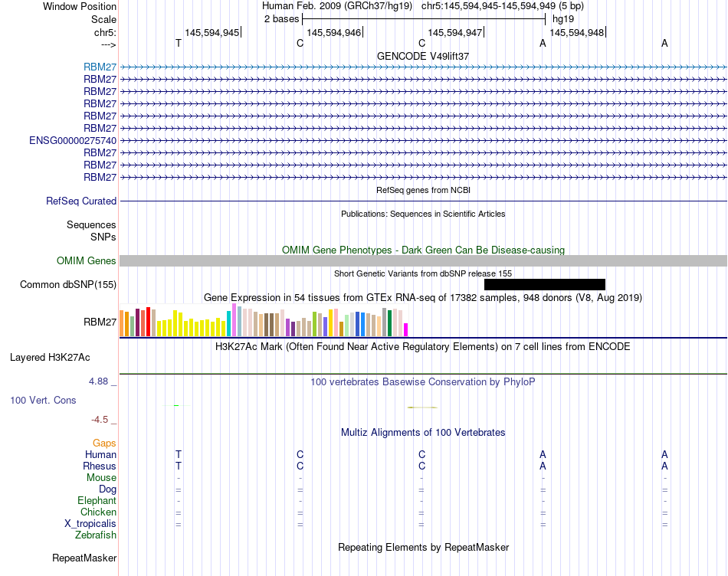Click the Elephant species label
This screenshot has height=576, width=728.
tap(97, 500)
